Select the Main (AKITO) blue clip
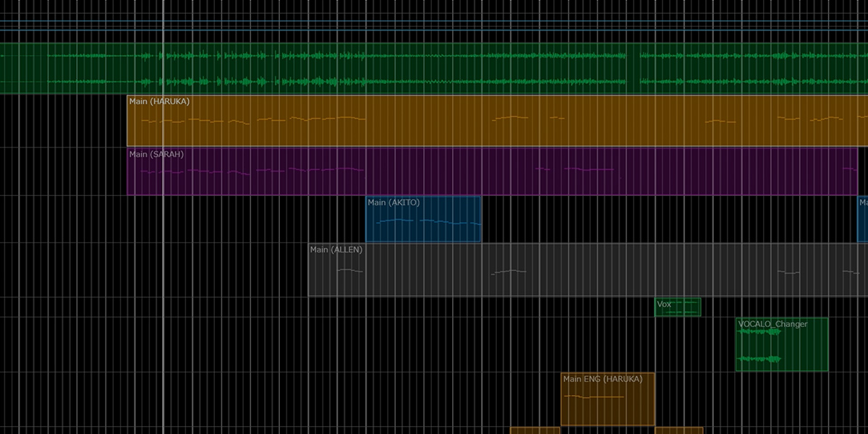 coord(423,231)
